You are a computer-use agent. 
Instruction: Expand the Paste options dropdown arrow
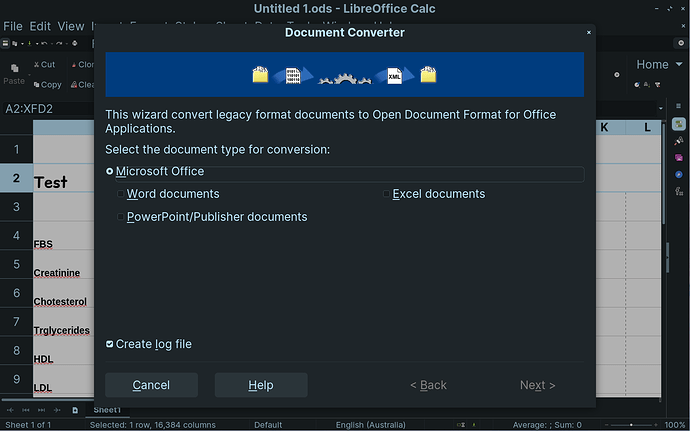click(x=29, y=75)
